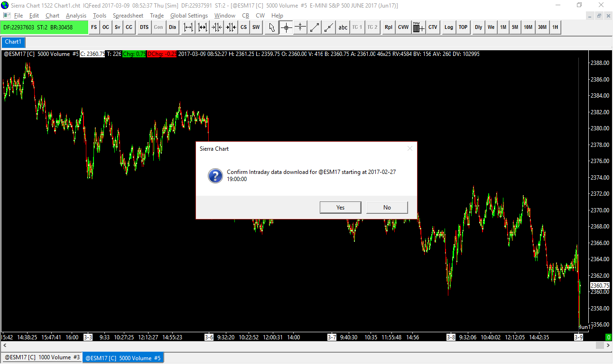Open the CB menu
Screen dimensions: 613x364
[246, 16]
